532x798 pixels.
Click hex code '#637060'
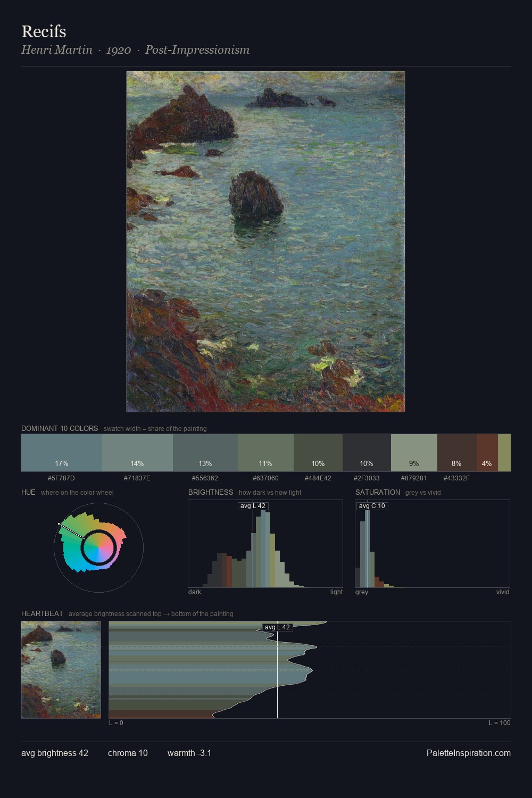tap(265, 478)
